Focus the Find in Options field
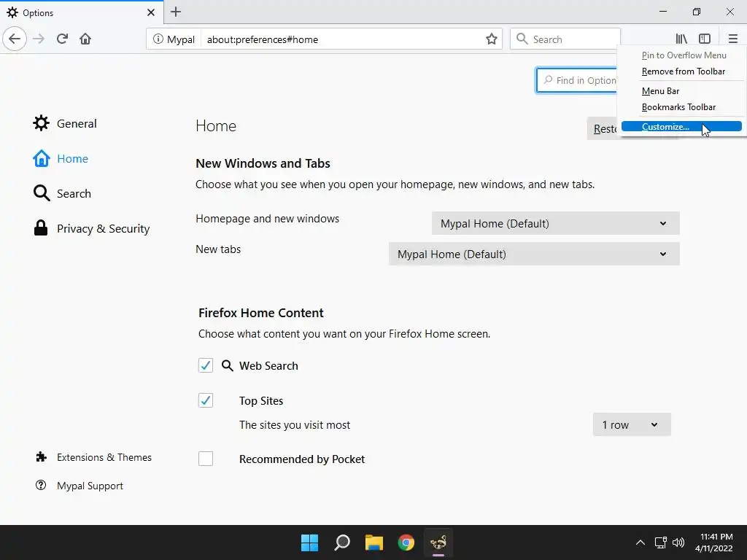This screenshot has width=747, height=560. click(578, 80)
